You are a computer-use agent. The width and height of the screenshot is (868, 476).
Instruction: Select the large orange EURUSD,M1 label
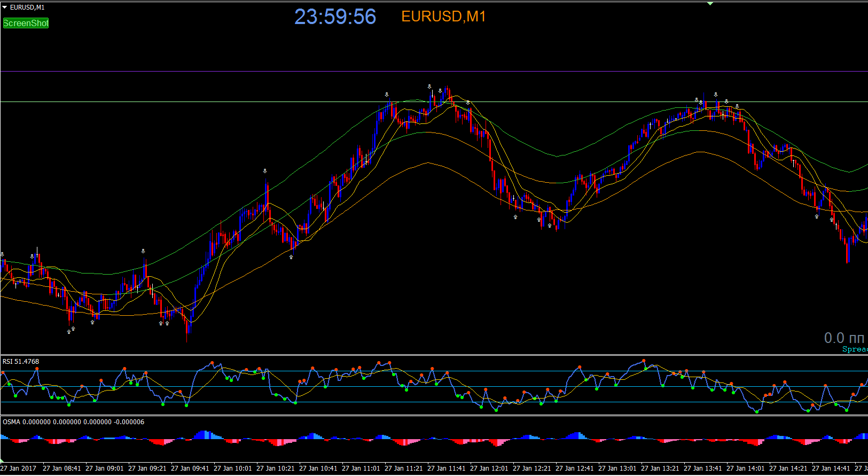(x=443, y=17)
